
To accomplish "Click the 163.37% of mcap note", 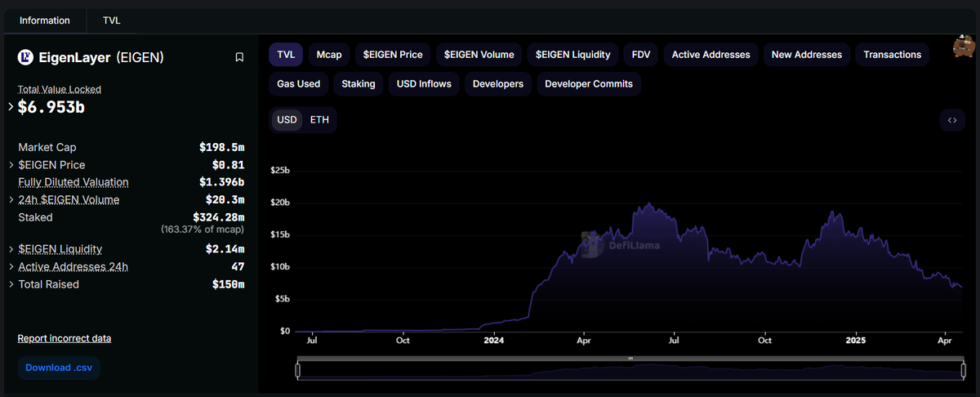I will point(203,230).
